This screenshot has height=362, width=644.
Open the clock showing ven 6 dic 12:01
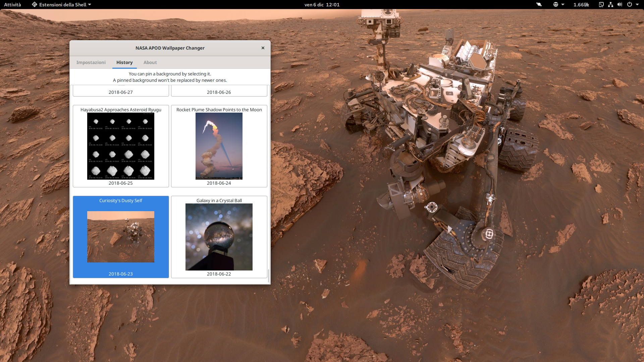pyautogui.click(x=322, y=5)
